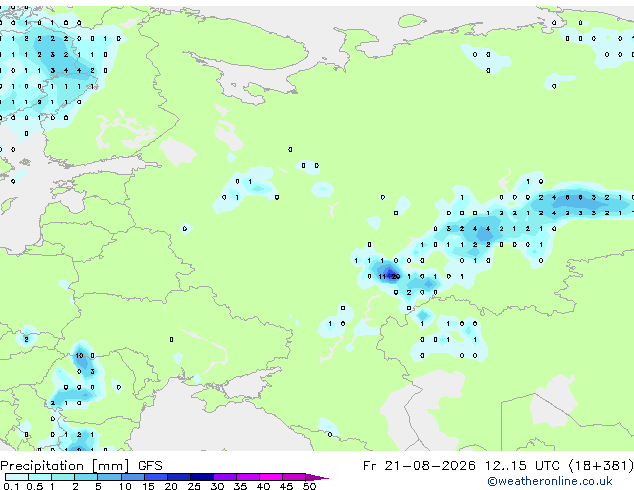Select legend swatch between 0.1 and 0.5
The height and width of the screenshot is (490, 634).
tap(17, 477)
